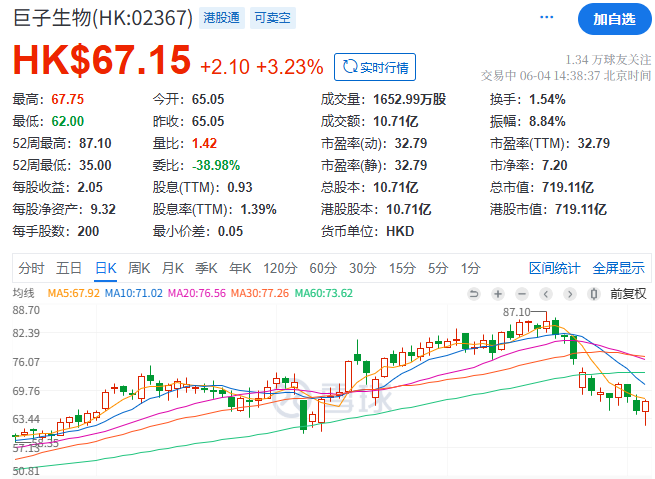Click the 可卖空 tag
This screenshot has width=655, height=479.
[x=273, y=18]
